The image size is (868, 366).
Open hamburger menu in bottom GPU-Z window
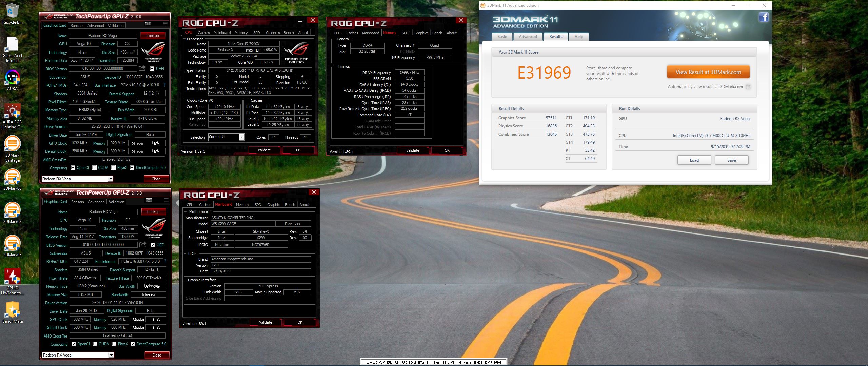point(166,200)
